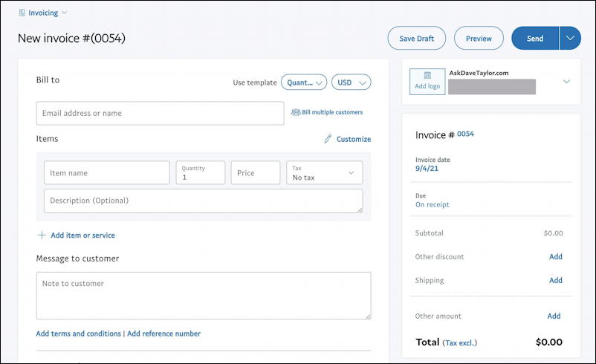Open the Invoicing menu label

(43, 13)
